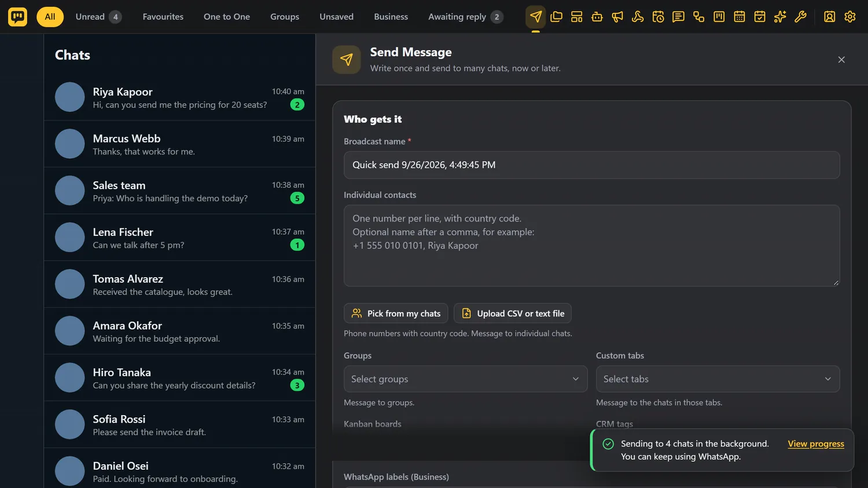Expand the Select groups dropdown

coord(466,379)
